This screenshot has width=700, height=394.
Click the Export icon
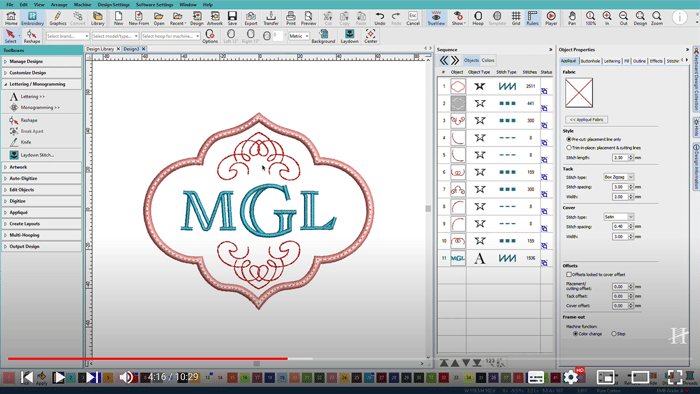pyautogui.click(x=251, y=18)
